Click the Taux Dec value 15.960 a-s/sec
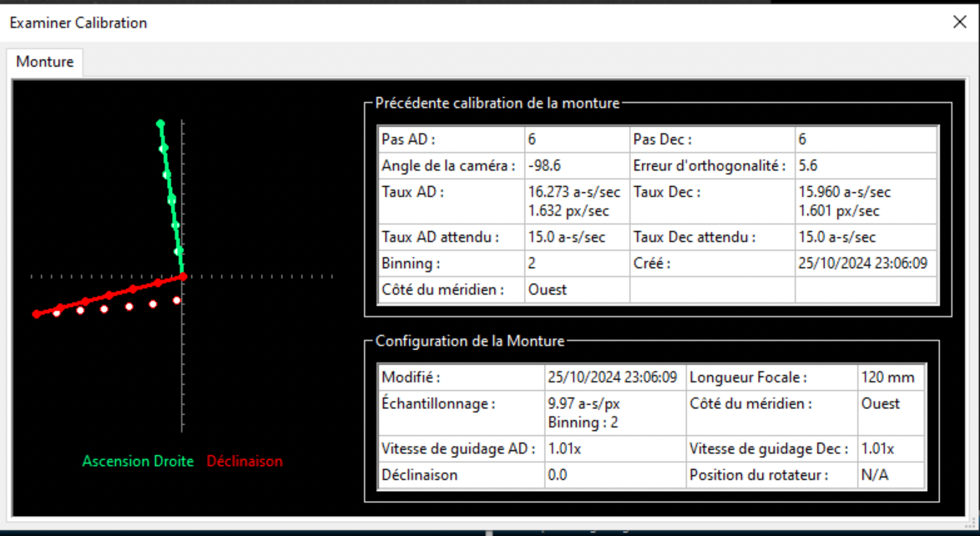This screenshot has height=536, width=980. [845, 192]
